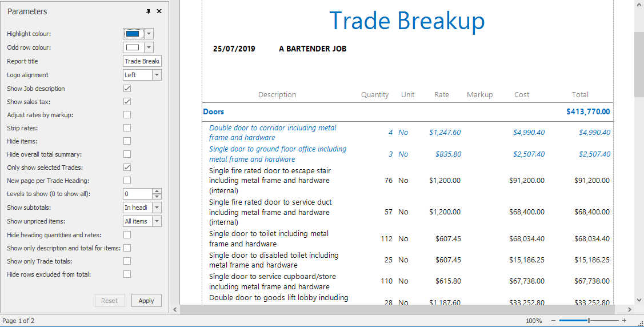
Task: Click the vertical scrollbar down arrow
Action: 639,300
